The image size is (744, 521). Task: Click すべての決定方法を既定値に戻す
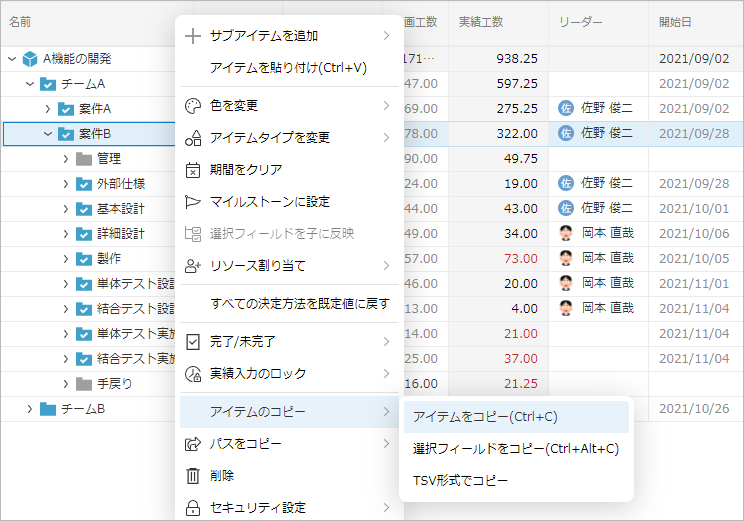point(299,303)
